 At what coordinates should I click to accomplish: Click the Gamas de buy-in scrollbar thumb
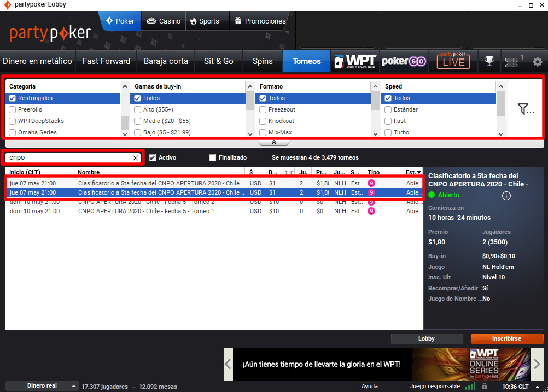pyautogui.click(x=250, y=101)
